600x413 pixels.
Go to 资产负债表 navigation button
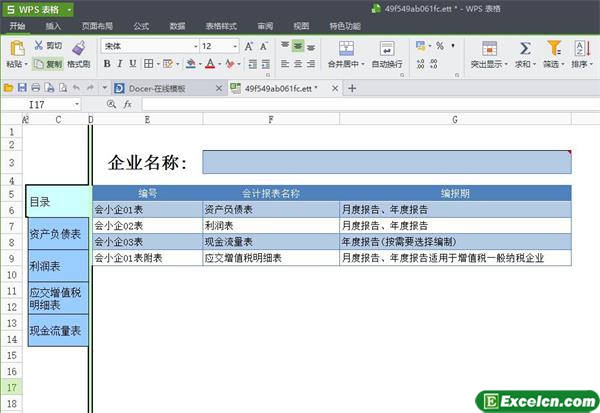coord(58,233)
